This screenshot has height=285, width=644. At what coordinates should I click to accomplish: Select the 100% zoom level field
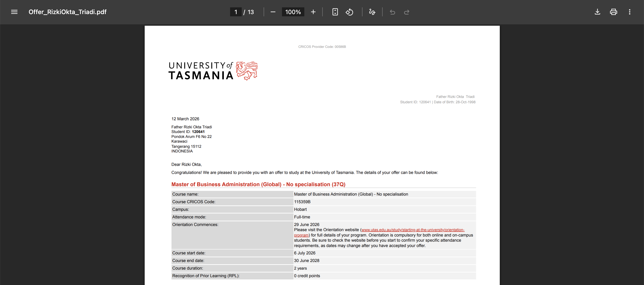pos(293,12)
